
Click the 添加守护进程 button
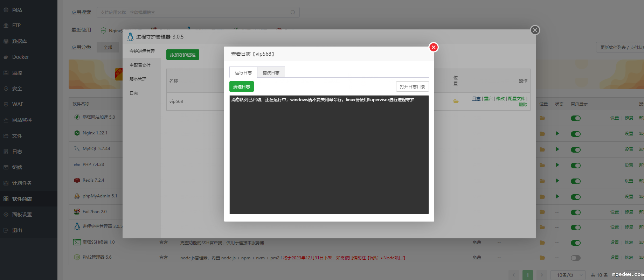[x=182, y=55]
